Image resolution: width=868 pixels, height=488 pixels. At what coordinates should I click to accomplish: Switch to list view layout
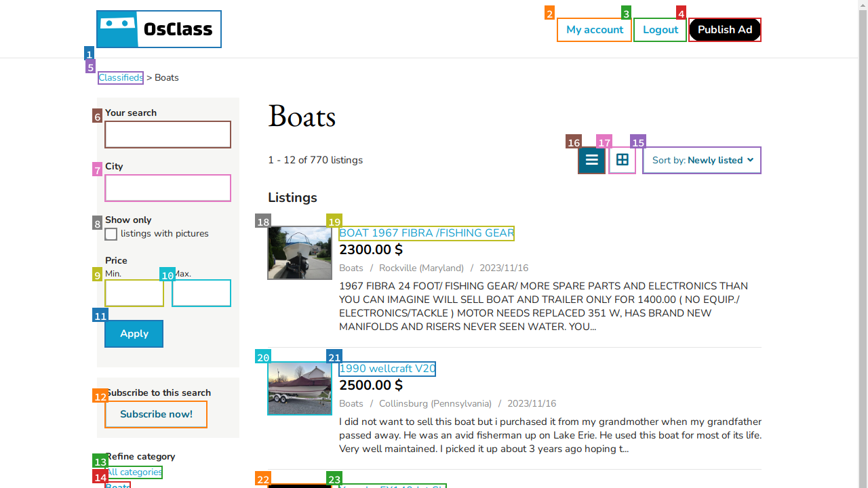click(591, 161)
